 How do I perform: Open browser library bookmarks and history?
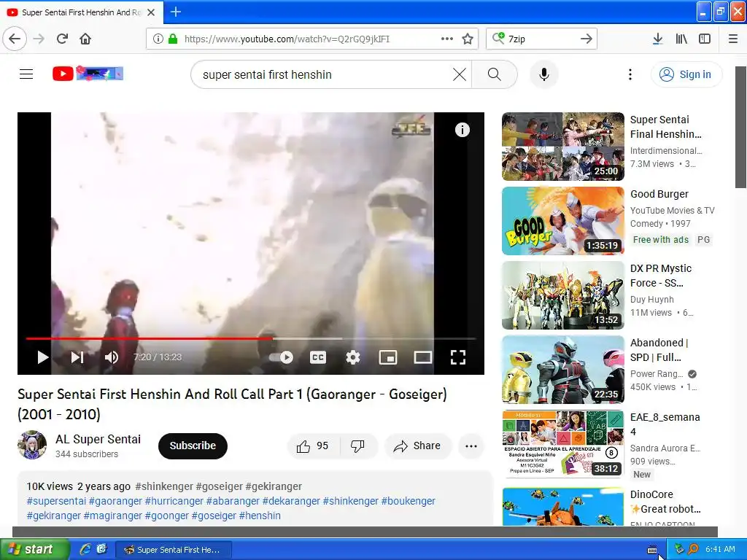[681, 39]
